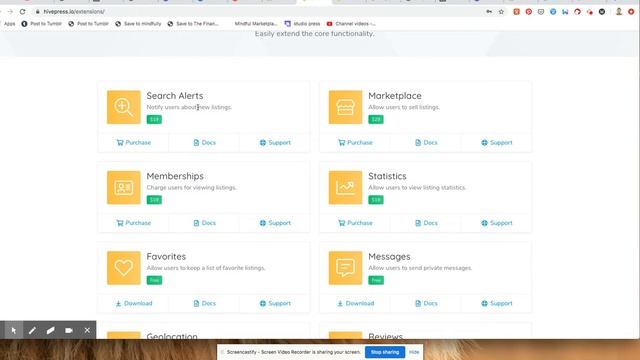This screenshot has height=360, width=640.
Task: Open the first Post to Tumblr bookmark
Action: point(42,24)
